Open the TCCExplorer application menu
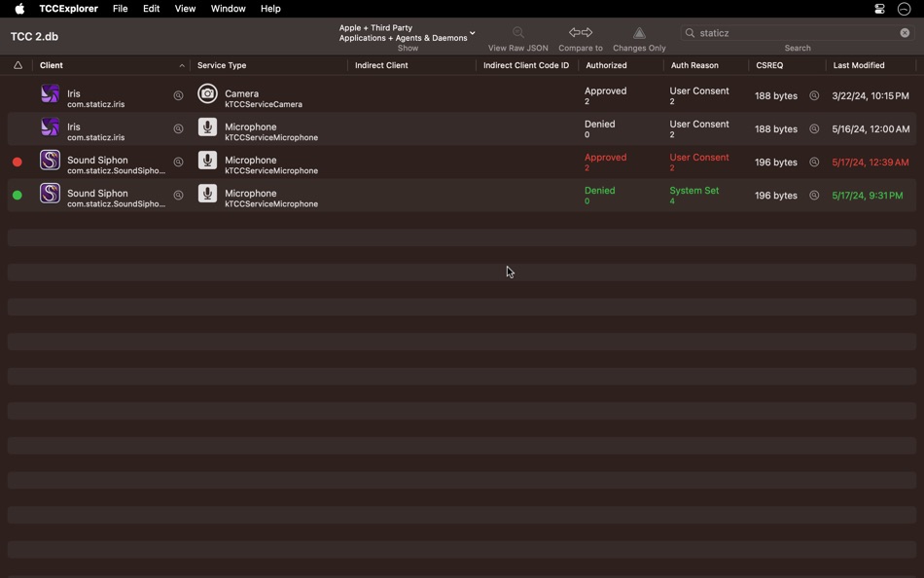The height and width of the screenshot is (578, 924). pos(68,8)
